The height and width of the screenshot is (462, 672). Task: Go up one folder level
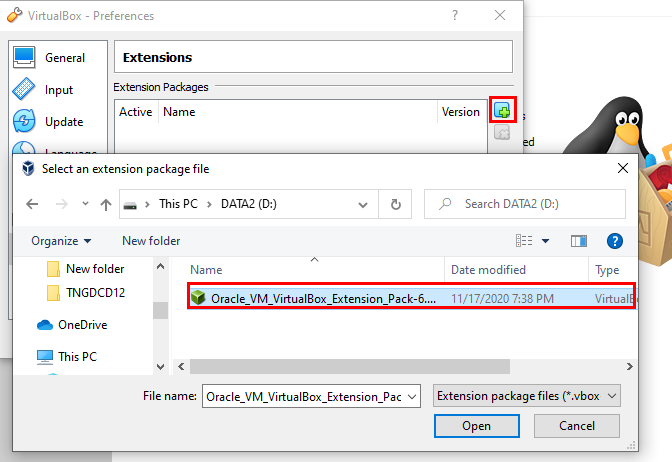106,204
